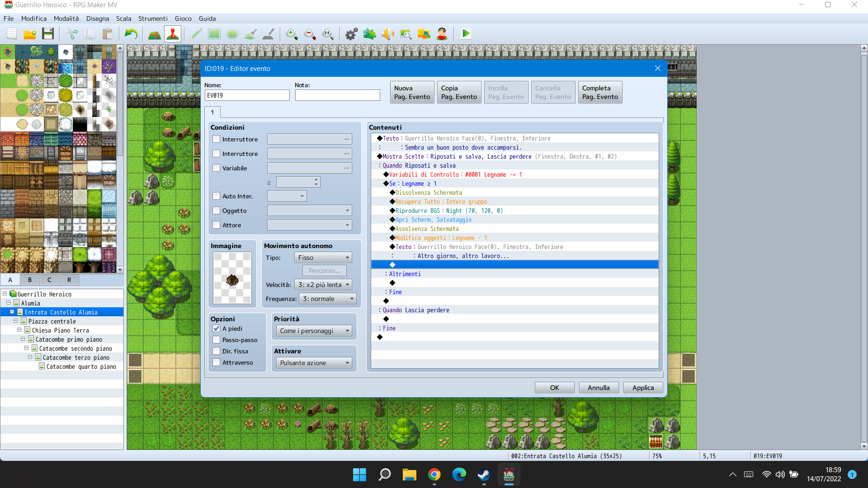Open the Attivare trigger dropdown
The image size is (868, 488).
pos(314,363)
